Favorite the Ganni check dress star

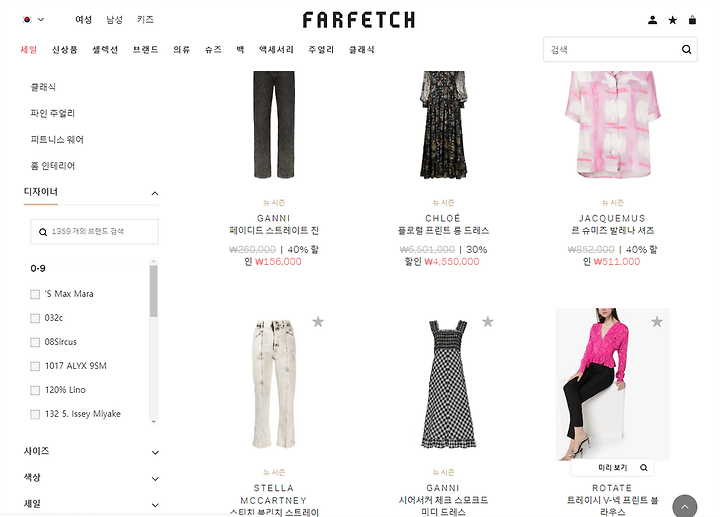(x=488, y=321)
